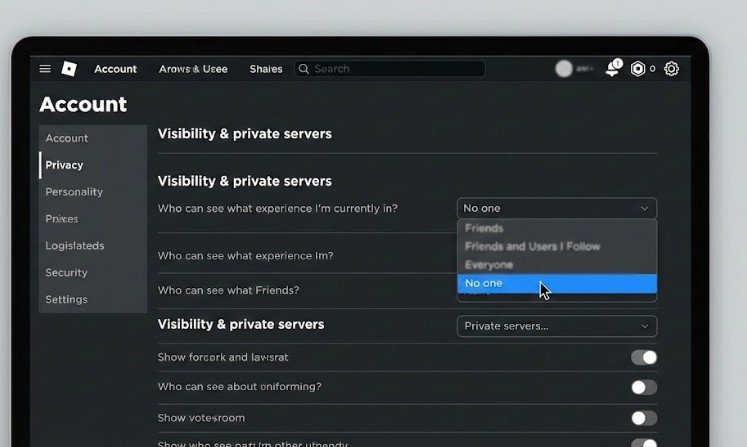Toggle the 'Show votesroom' switch
The height and width of the screenshot is (447, 747).
pos(644,418)
